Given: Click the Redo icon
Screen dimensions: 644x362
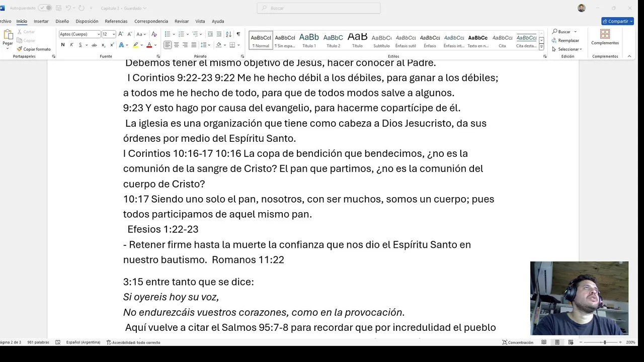Looking at the screenshot, I should point(82,8).
